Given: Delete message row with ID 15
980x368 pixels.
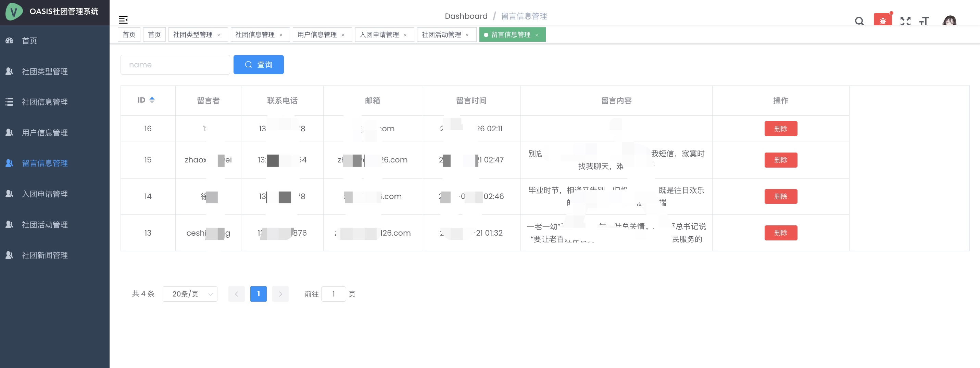Looking at the screenshot, I should [x=781, y=160].
